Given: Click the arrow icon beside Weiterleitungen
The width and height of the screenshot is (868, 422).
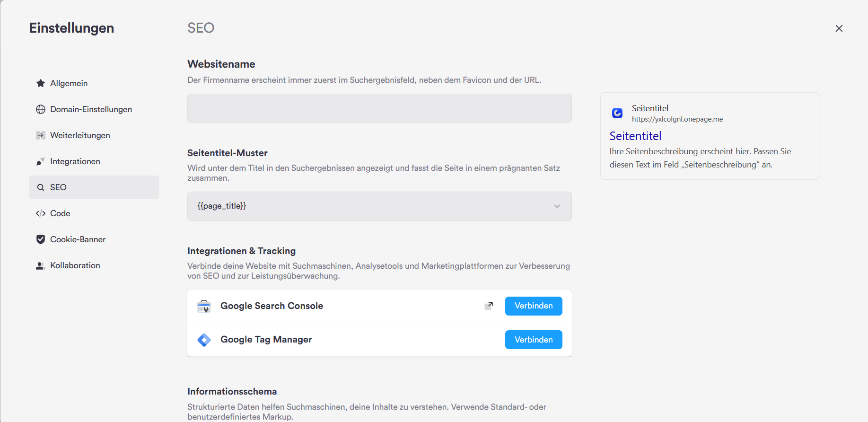Looking at the screenshot, I should click(41, 135).
